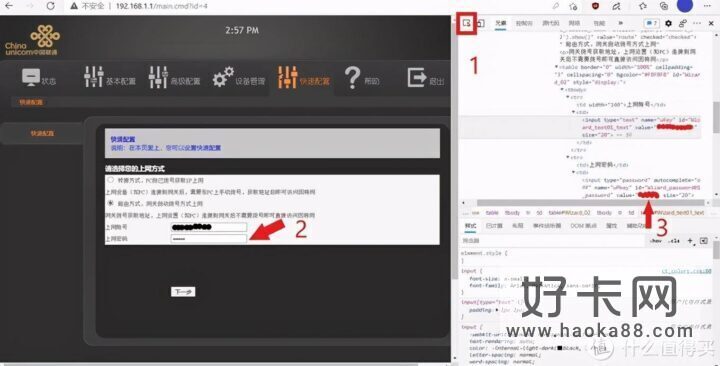Open the help question mark icon
Screen dimensions: 720x366
[352, 77]
